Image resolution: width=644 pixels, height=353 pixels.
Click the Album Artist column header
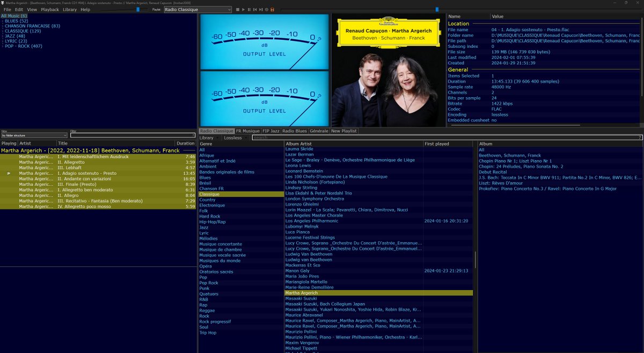coord(353,144)
